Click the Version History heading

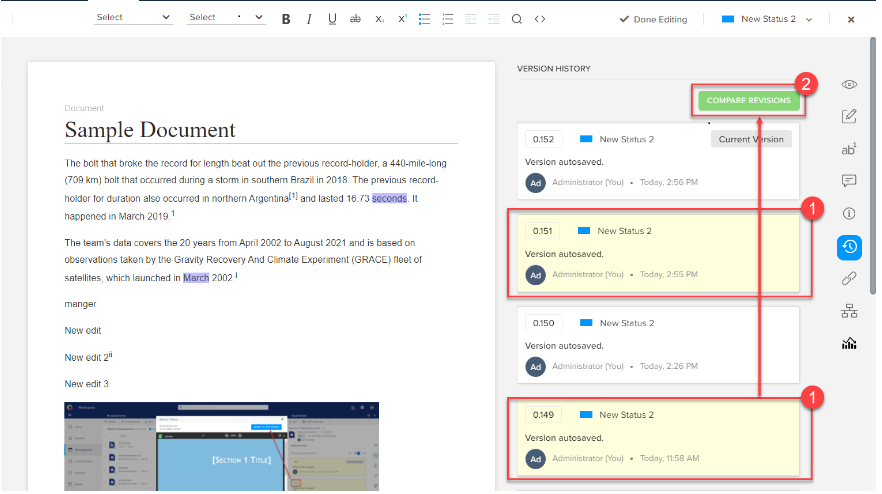click(x=554, y=69)
